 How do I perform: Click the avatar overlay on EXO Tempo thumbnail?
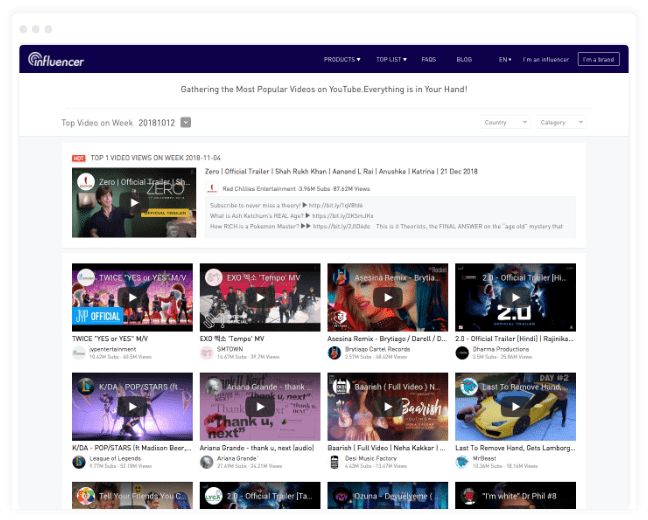(214, 277)
